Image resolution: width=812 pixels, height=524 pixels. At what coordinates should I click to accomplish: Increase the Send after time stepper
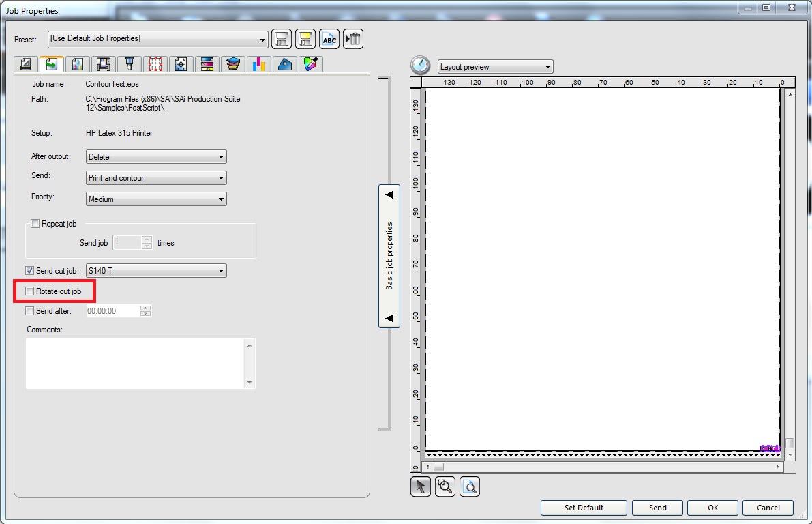pos(145,308)
